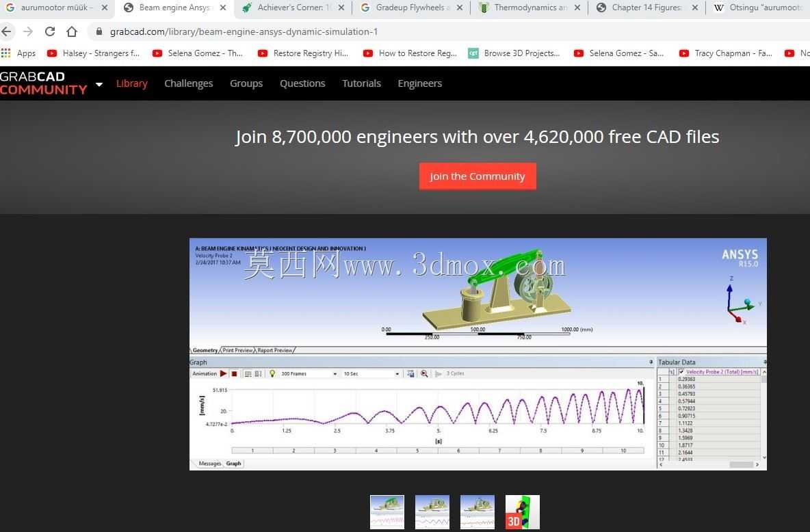Open the main beam engine ANSYS preview image

pos(478,354)
